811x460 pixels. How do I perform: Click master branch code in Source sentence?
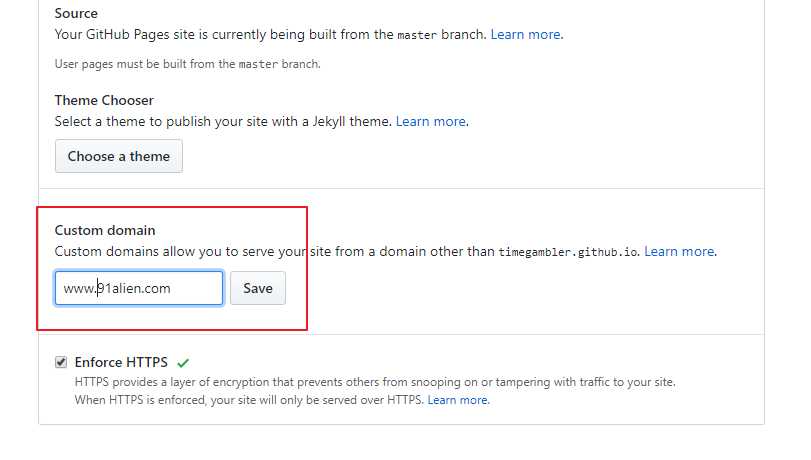417,35
